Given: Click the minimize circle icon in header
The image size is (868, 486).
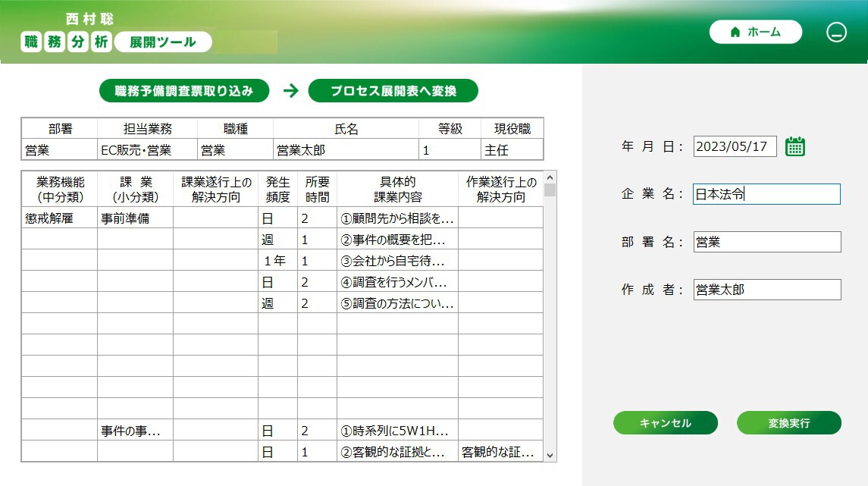Looking at the screenshot, I should point(836,33).
